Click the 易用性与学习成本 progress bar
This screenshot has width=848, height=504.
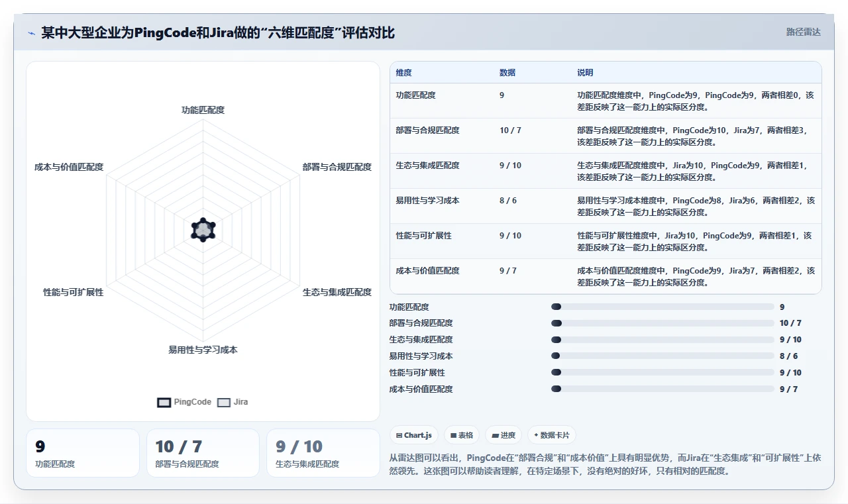pos(662,356)
